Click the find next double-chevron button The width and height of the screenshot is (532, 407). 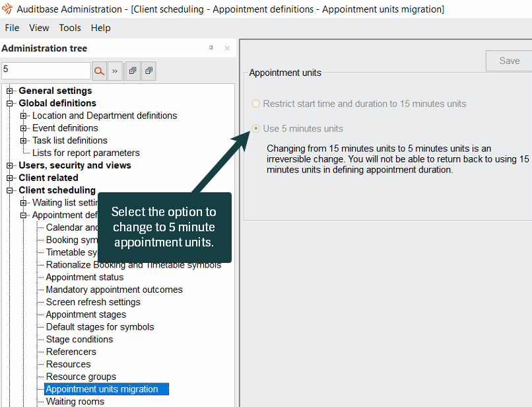pyautogui.click(x=115, y=71)
